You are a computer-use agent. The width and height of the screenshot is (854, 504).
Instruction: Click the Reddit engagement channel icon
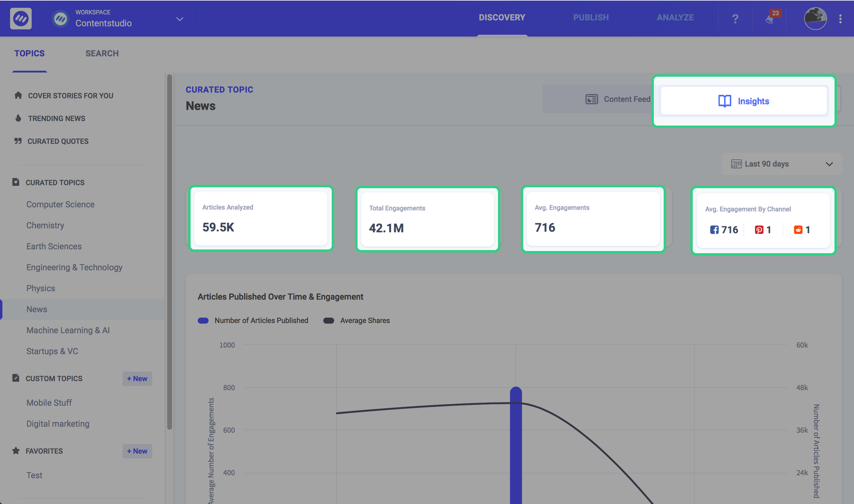pos(798,230)
